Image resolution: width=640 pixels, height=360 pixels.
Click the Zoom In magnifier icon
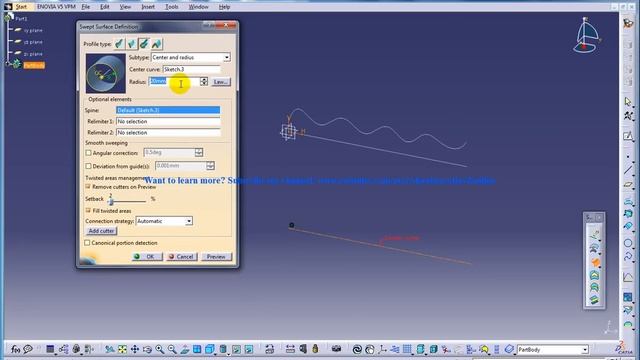coord(160,349)
